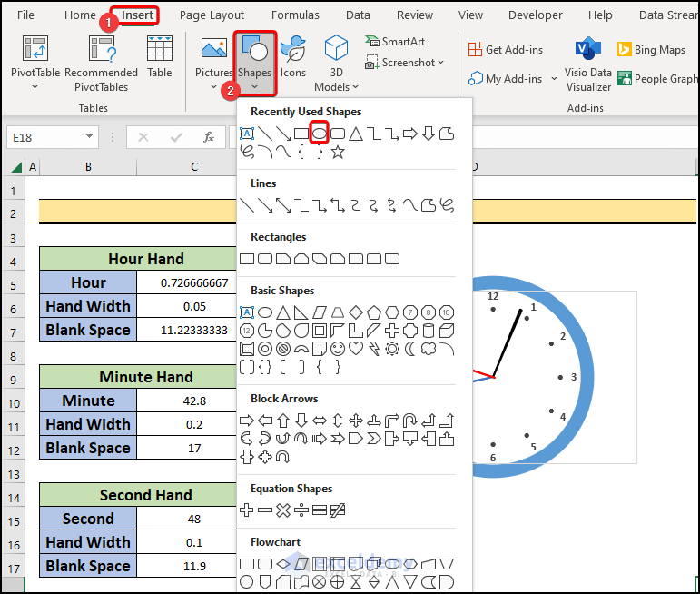Choose the isosceles triangle in Recently Used Shapes
This screenshot has height=594, width=700.
coord(355,134)
